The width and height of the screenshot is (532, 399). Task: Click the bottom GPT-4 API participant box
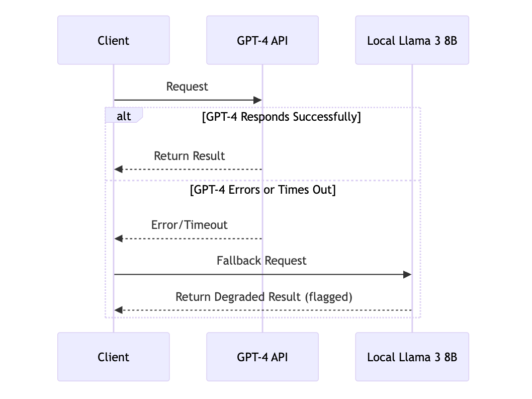point(262,357)
